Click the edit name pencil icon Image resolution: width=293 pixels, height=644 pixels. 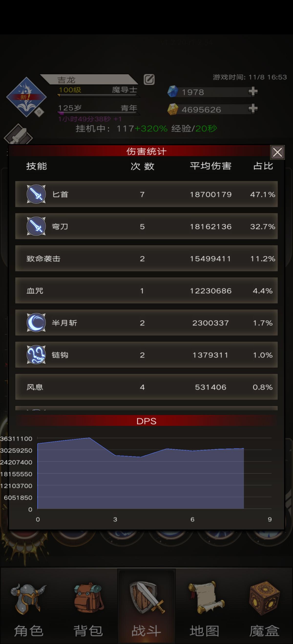(149, 80)
